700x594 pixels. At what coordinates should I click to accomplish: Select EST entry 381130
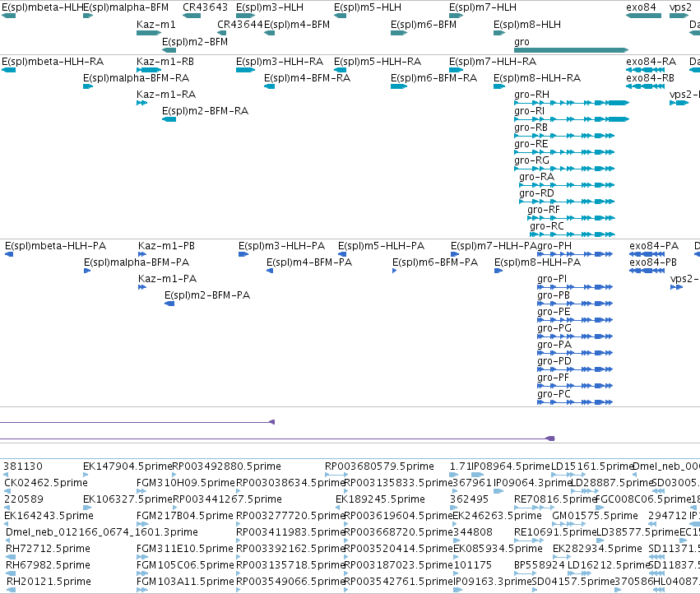[x=23, y=466]
